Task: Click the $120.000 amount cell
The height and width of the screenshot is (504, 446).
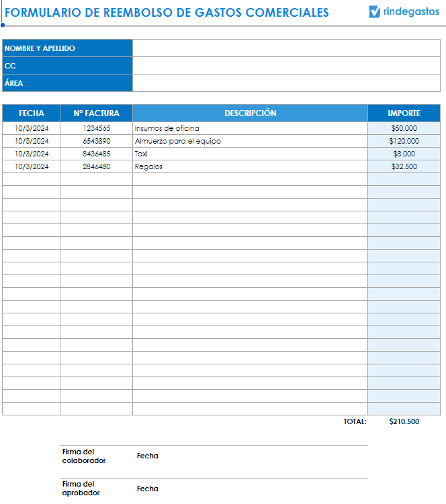Action: (404, 141)
